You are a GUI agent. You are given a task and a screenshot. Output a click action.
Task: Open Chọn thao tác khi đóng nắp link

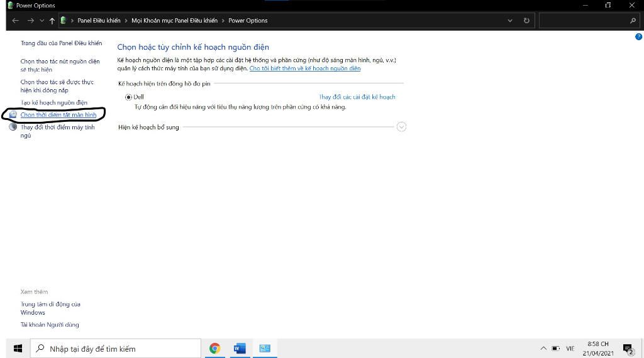[x=57, y=86]
